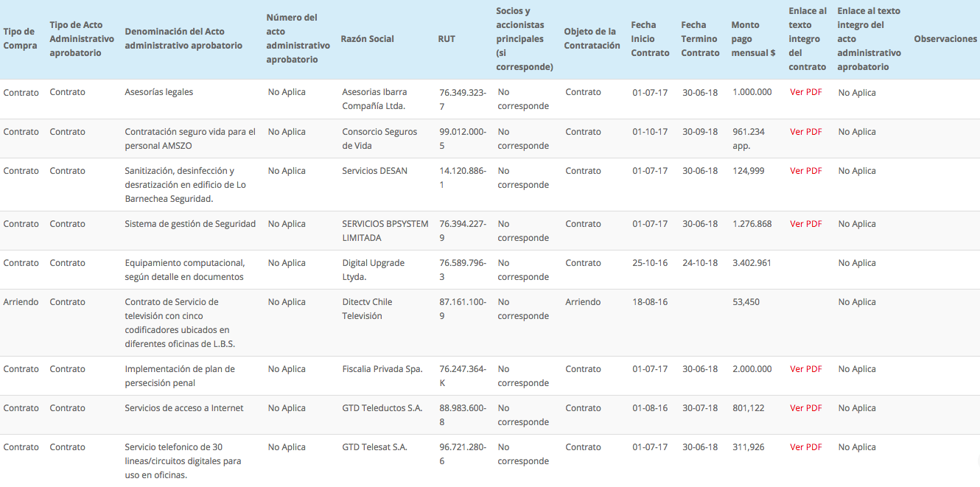Select RUT 76.394.227-9
Screen dimensions: 980x487
tap(463, 231)
